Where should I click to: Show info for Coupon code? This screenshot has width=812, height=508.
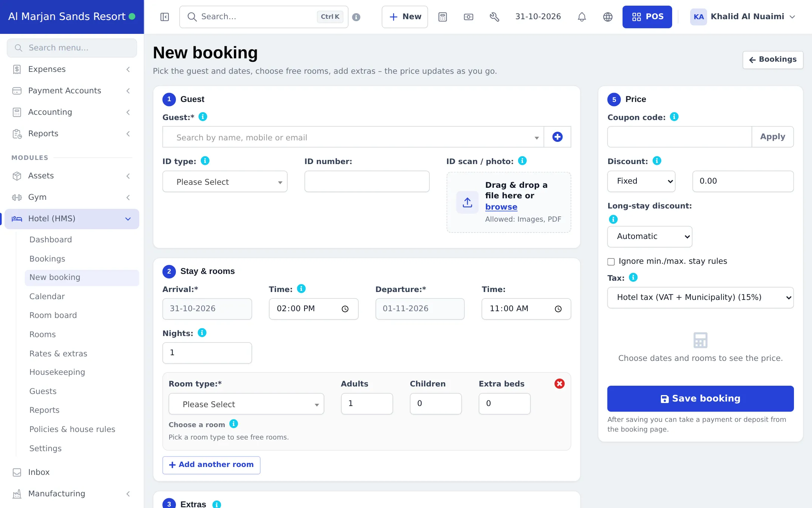tap(674, 117)
